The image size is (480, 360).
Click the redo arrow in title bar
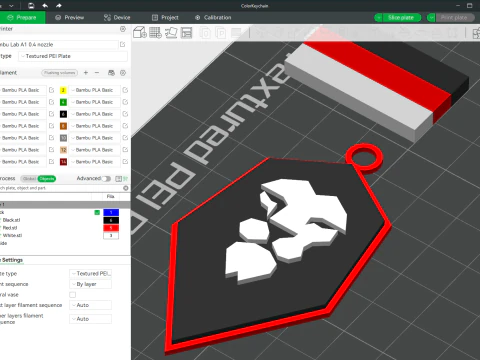(x=59, y=6)
